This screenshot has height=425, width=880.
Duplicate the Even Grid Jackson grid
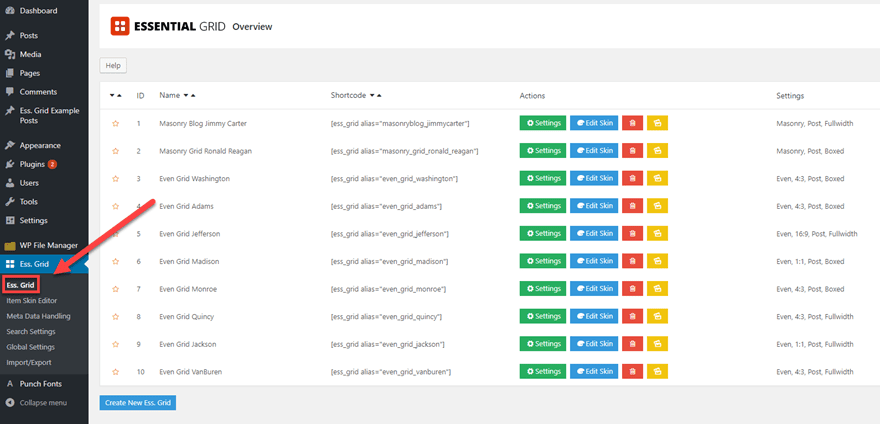[657, 344]
